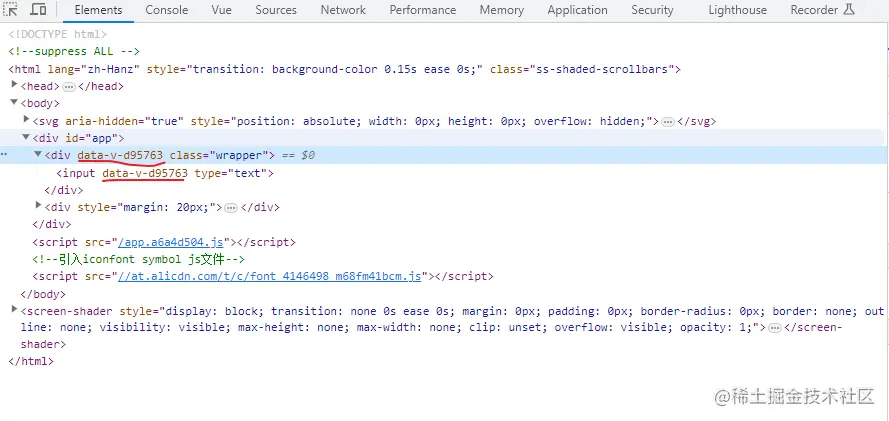The width and height of the screenshot is (889, 421).
Task: Click the input's data-v-d95763 attribute
Action: [145, 173]
